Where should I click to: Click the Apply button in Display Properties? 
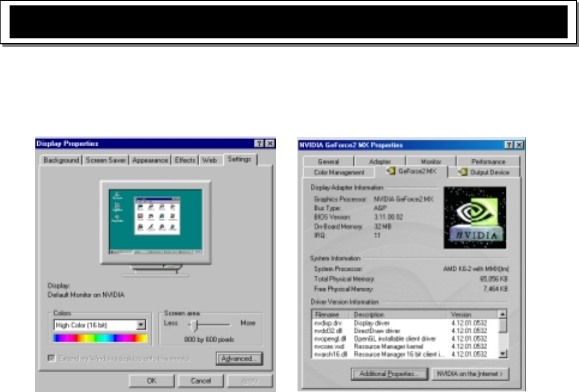[250, 381]
